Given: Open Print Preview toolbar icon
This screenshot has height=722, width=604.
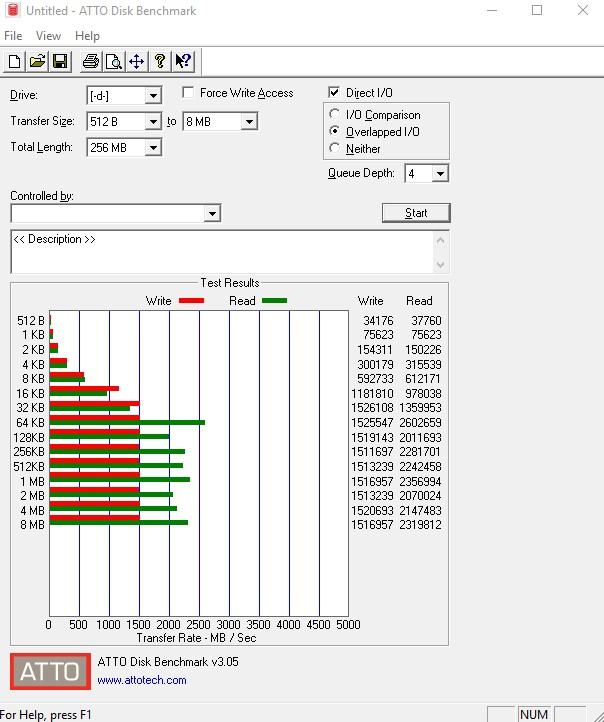Looking at the screenshot, I should (114, 61).
